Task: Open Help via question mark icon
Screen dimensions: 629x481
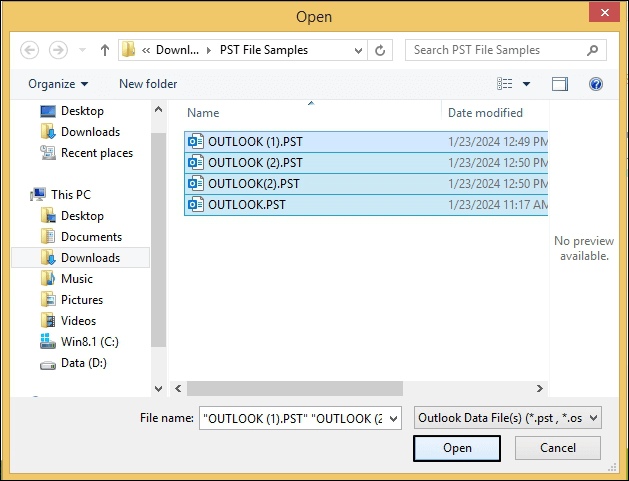Action: (596, 84)
